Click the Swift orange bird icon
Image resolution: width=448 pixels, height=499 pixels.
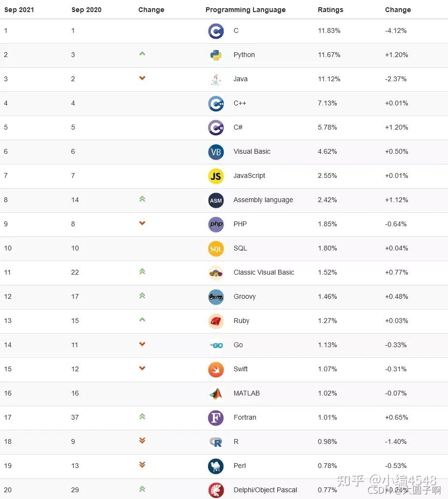coord(216,369)
